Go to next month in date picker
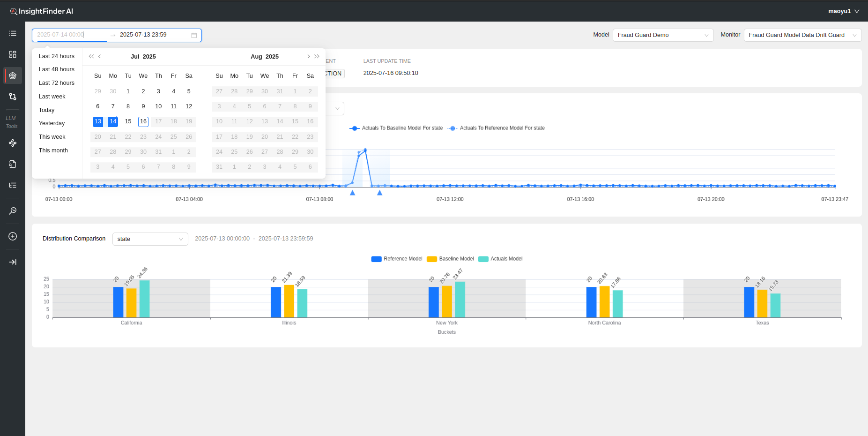 [308, 56]
